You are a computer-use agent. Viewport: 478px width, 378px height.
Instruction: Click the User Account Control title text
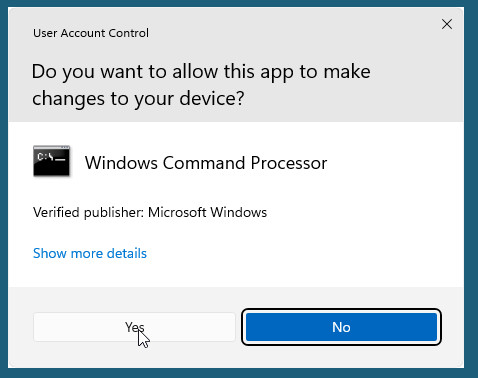pyautogui.click(x=91, y=33)
